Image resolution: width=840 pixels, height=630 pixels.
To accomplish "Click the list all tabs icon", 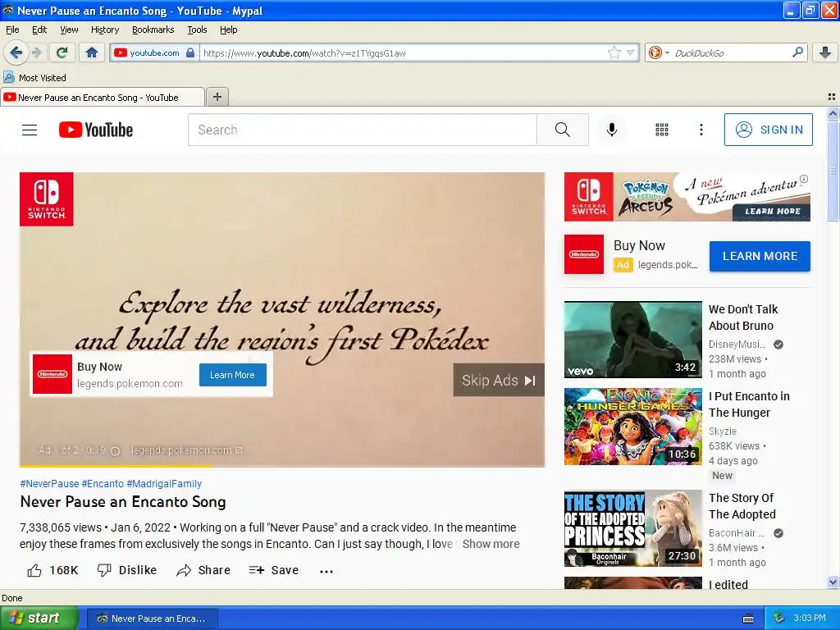I will click(x=832, y=97).
